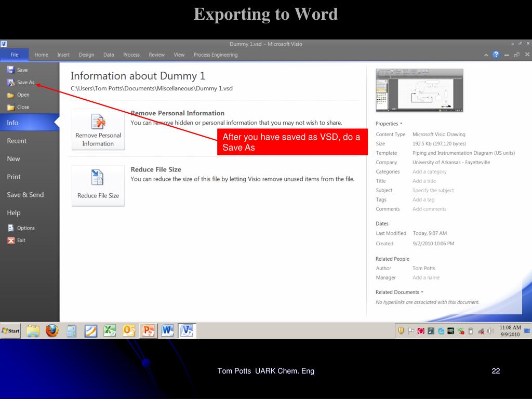
Task: Click the Add comments field
Action: tap(429, 209)
